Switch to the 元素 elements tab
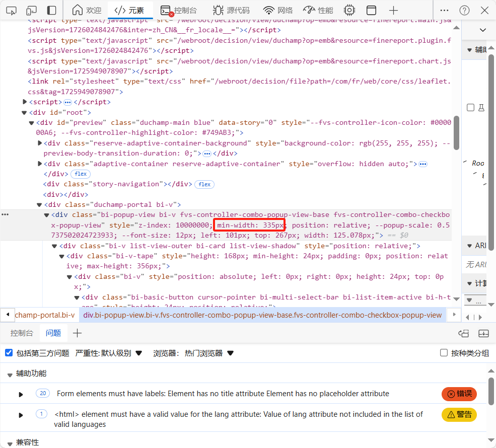Image resolution: width=496 pixels, height=448 pixels. point(129,11)
